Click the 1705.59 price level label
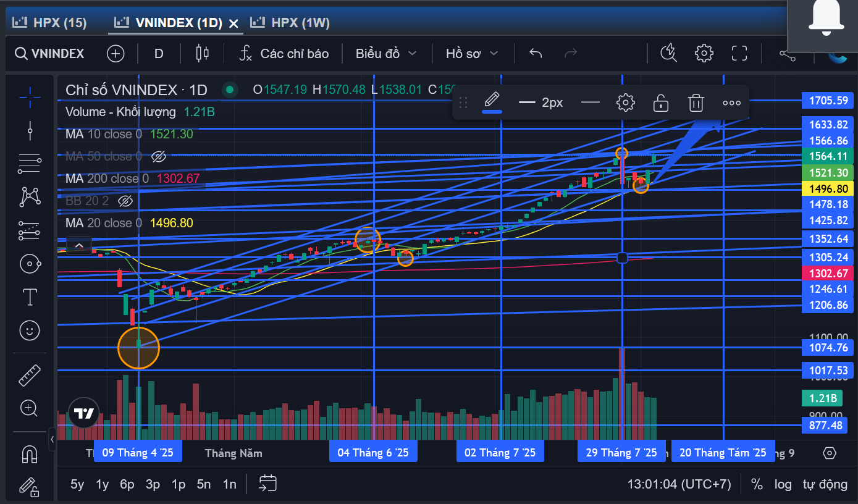 (x=828, y=101)
